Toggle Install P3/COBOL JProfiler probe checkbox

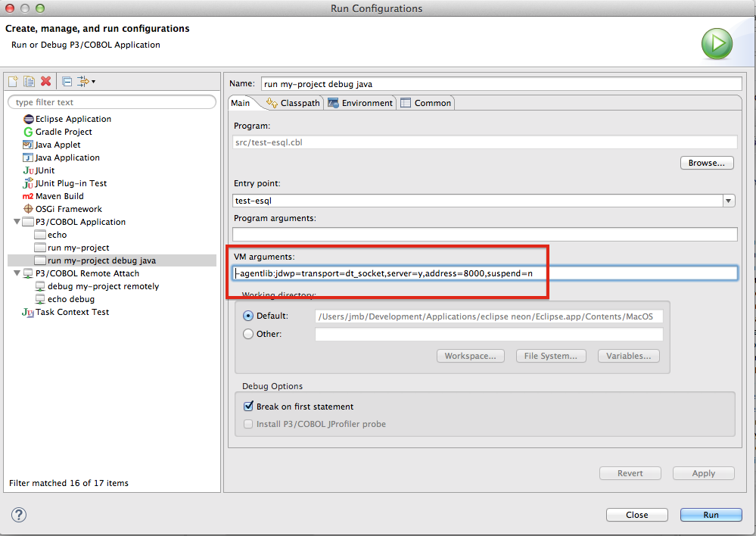(x=248, y=424)
